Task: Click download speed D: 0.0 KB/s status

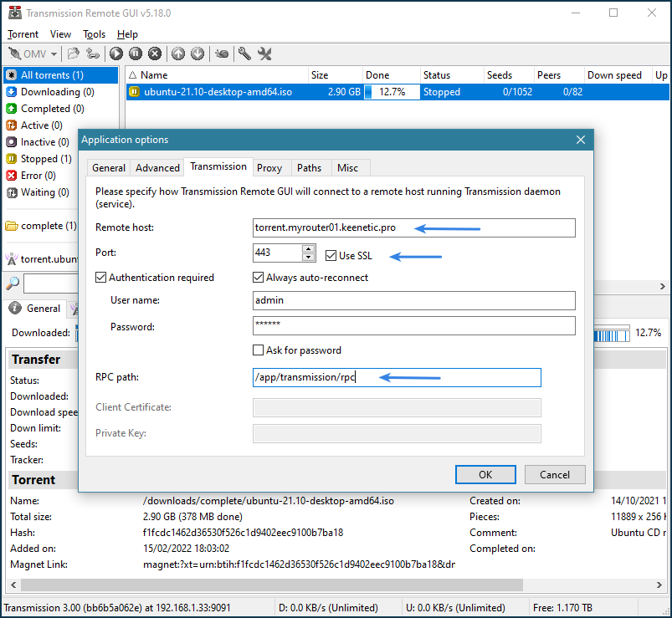Action: point(328,608)
